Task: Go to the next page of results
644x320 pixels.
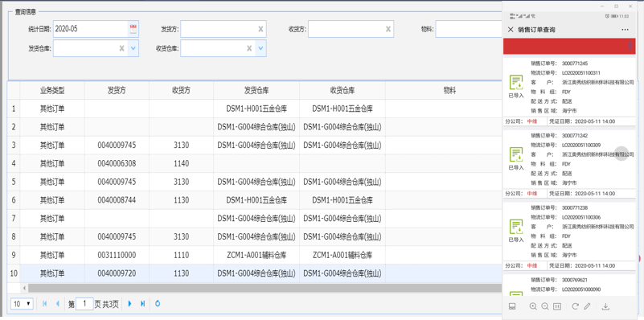Action: pos(129,304)
